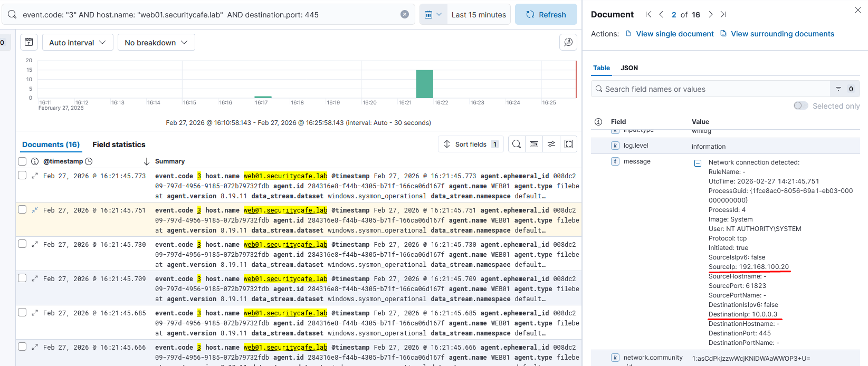
Task: Expand document details for 16:21:45.709 row
Action: coord(35,278)
